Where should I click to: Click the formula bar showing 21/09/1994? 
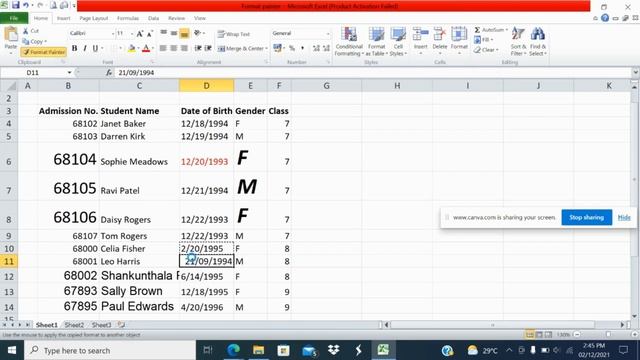[372, 73]
